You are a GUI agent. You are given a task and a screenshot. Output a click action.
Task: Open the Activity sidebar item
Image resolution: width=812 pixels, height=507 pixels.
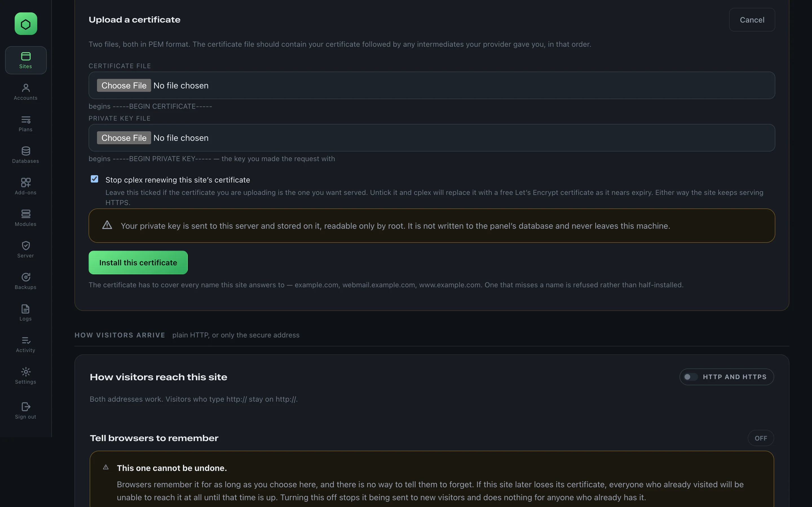26,344
